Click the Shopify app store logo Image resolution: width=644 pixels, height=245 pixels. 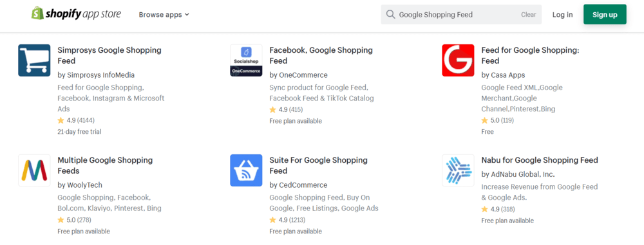[x=76, y=14]
